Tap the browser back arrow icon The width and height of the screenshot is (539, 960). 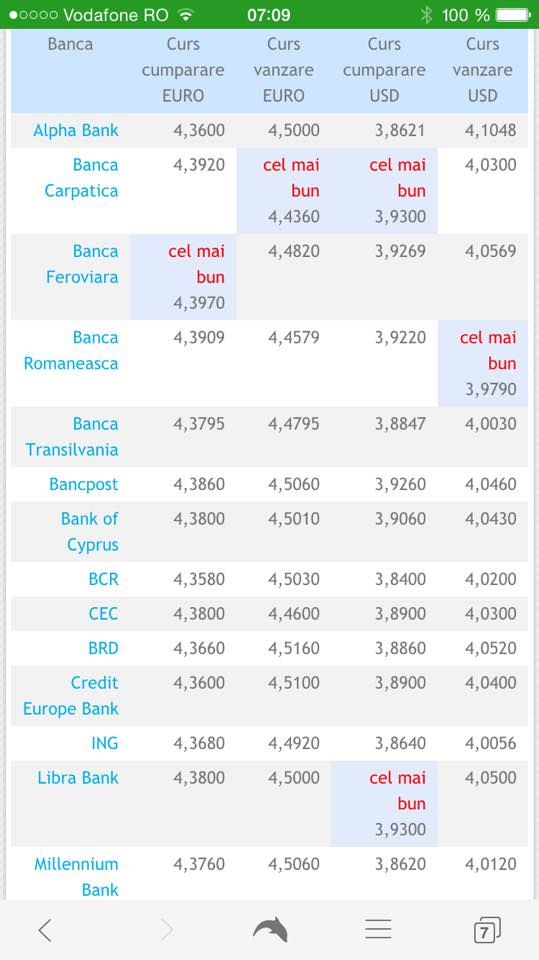(x=45, y=930)
